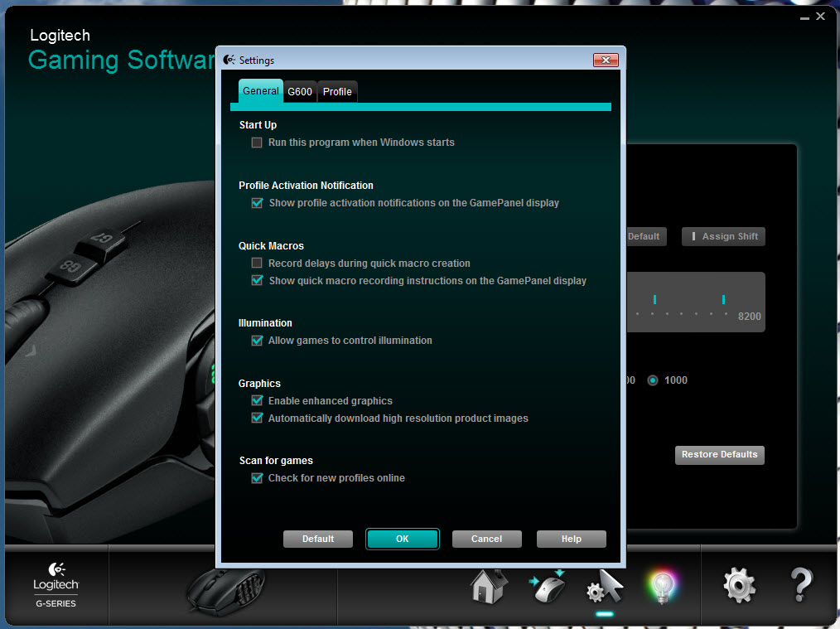Close the Settings dialog
Screen dimensions: 840x629
coord(606,60)
